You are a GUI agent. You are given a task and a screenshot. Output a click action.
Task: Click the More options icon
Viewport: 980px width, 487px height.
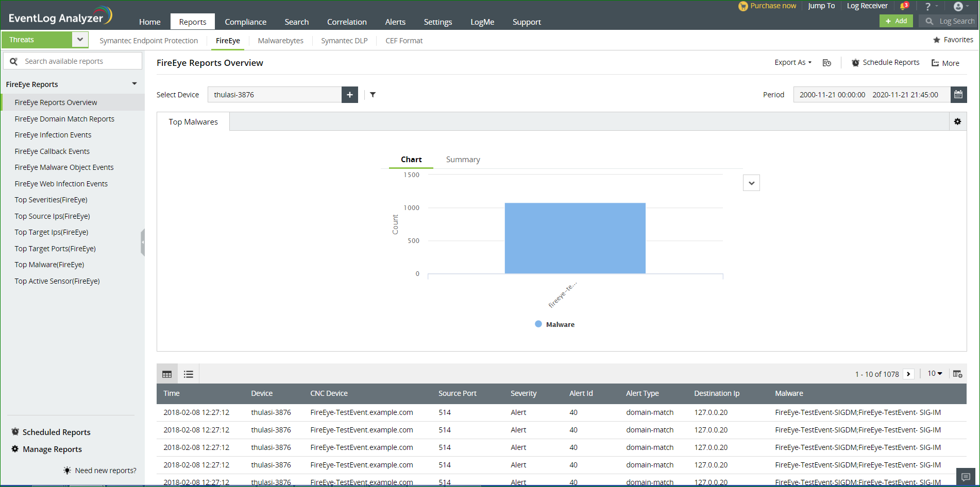[935, 63]
